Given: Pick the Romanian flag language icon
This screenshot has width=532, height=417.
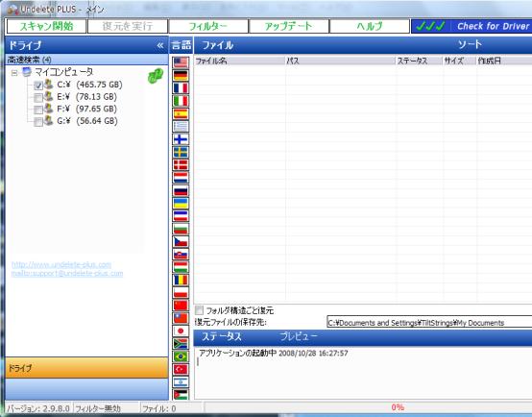Looking at the screenshot, I should (x=181, y=281).
